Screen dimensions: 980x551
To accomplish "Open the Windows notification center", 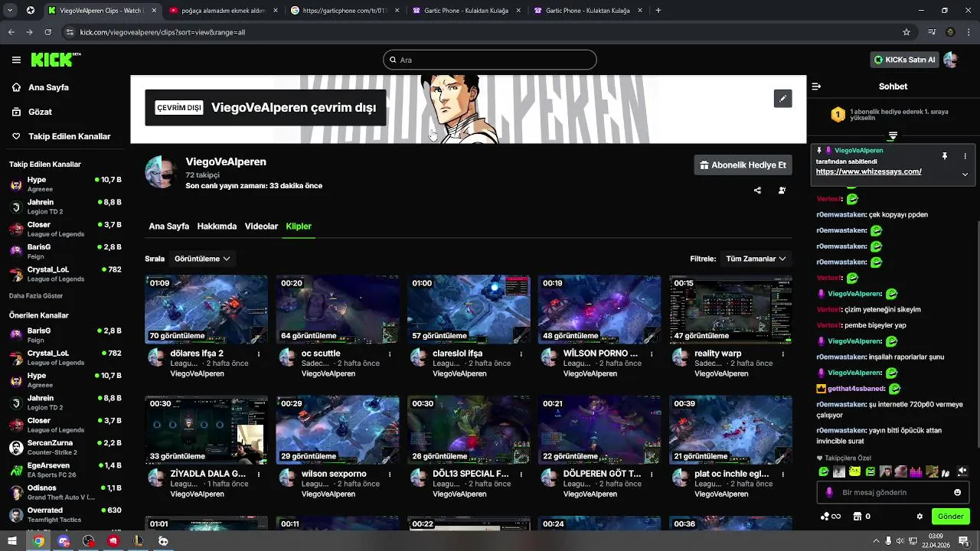I will 964,541.
